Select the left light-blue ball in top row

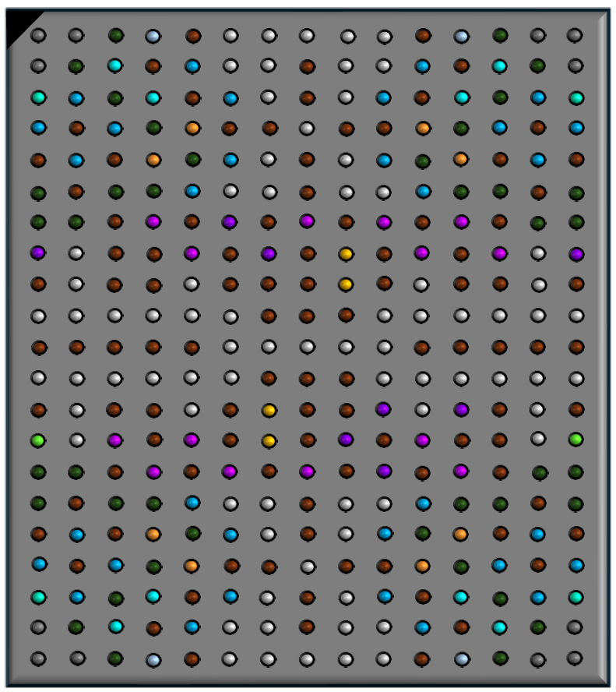(x=153, y=36)
